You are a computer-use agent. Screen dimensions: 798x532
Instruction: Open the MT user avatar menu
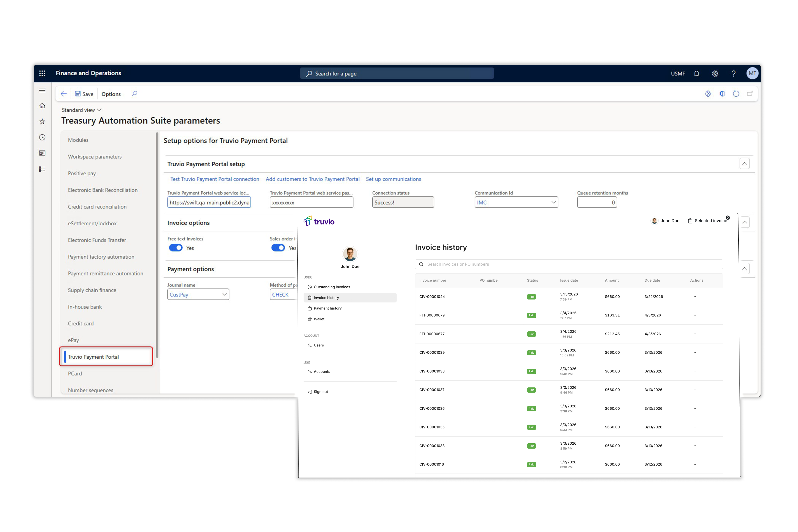752,73
